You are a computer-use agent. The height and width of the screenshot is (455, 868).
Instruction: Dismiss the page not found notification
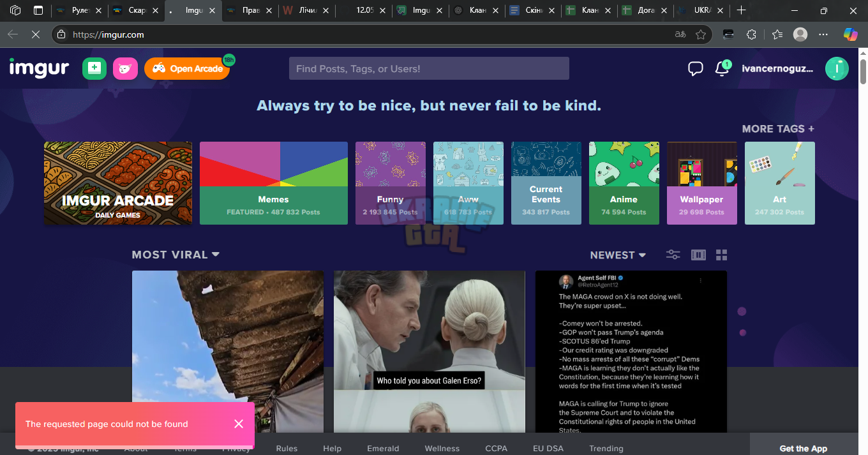pos(239,424)
